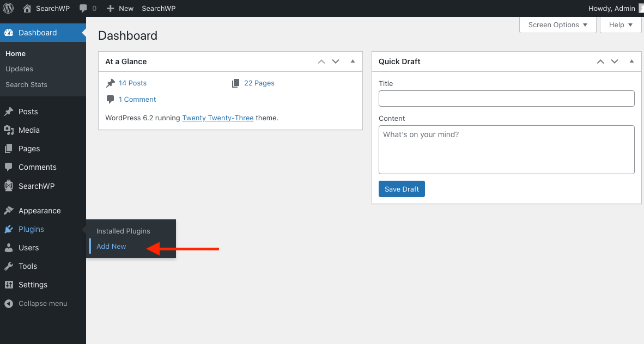Click the SearchWP home icon in admin bar
644x344 pixels.
tap(27, 9)
